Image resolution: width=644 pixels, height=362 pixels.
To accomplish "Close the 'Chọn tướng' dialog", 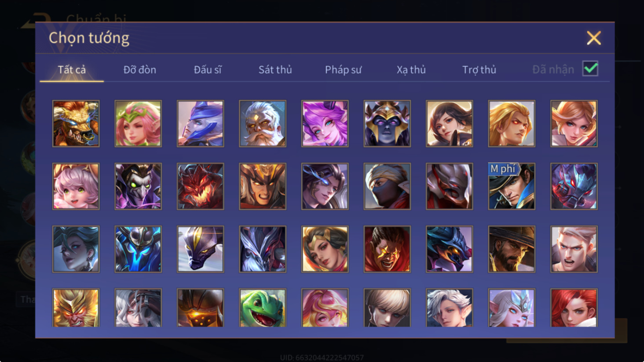I will (593, 38).
